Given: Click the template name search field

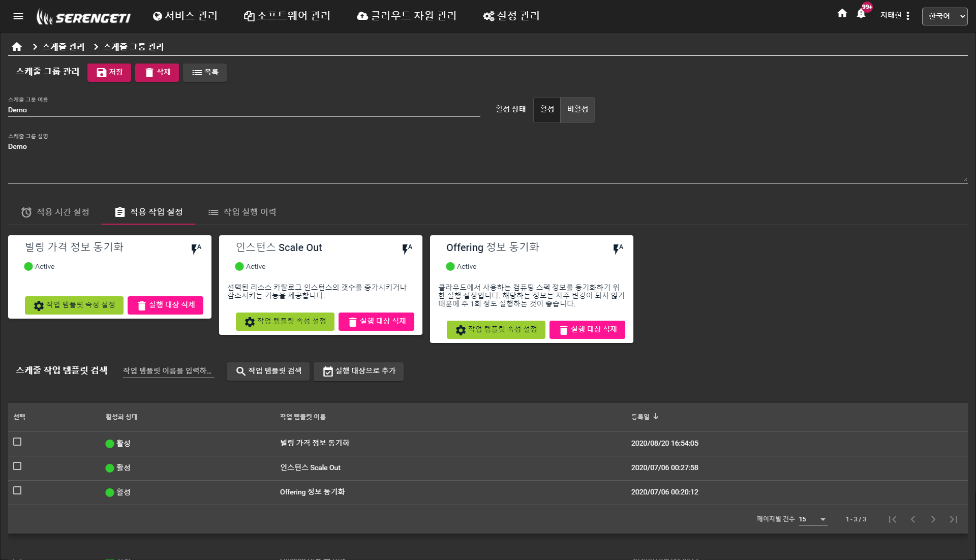Looking at the screenshot, I should pyautogui.click(x=168, y=371).
